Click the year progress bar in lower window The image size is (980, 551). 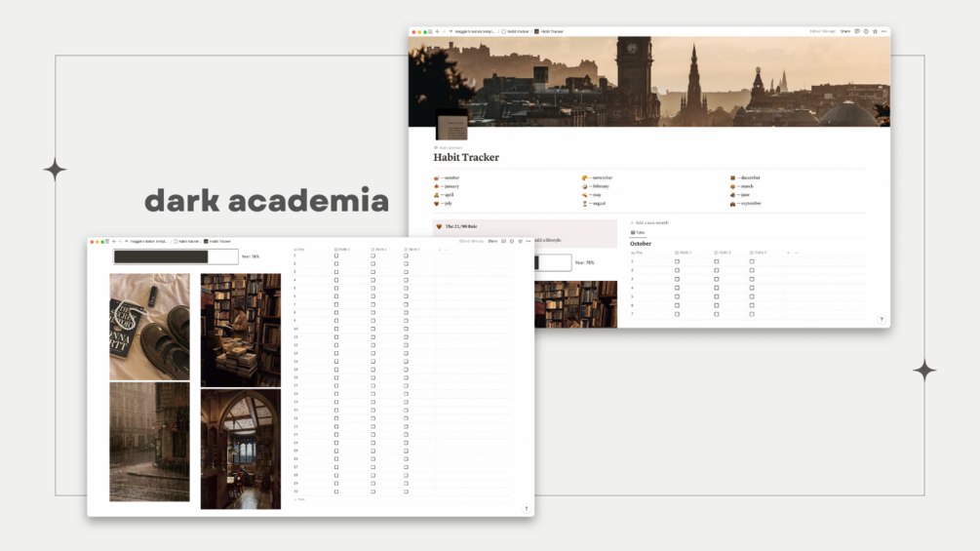click(176, 256)
